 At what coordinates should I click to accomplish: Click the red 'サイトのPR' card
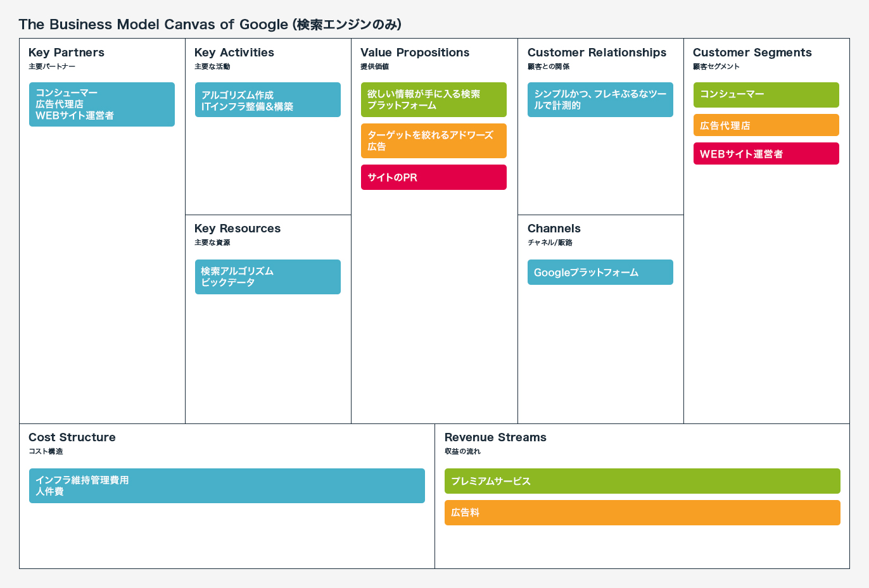[x=434, y=177]
